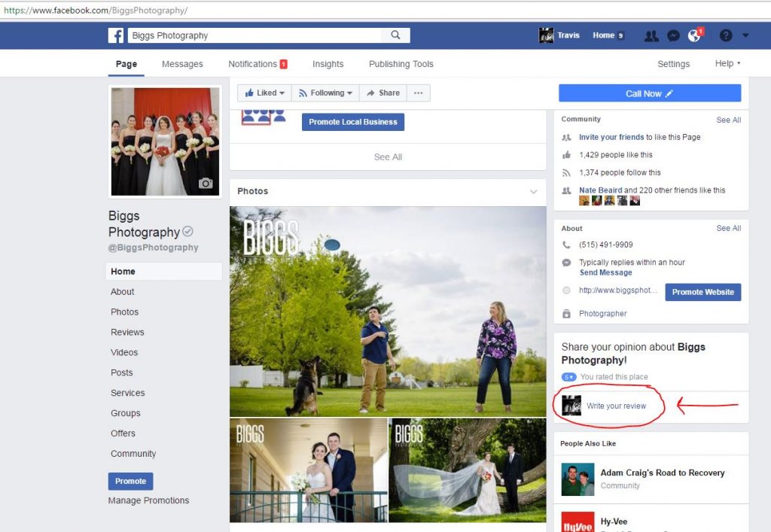Select Videos in the left sidebar
The width and height of the screenshot is (771, 532).
point(124,352)
